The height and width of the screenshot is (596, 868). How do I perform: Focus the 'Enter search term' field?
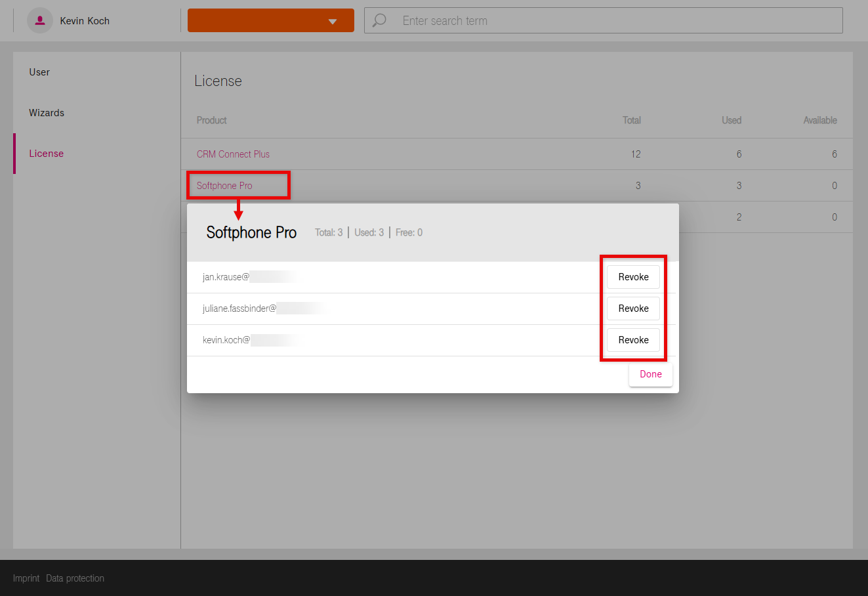click(617, 21)
